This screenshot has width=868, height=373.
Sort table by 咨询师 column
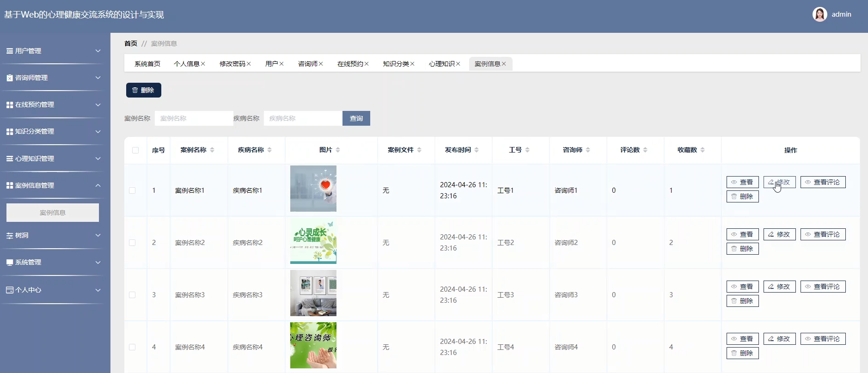(x=588, y=150)
